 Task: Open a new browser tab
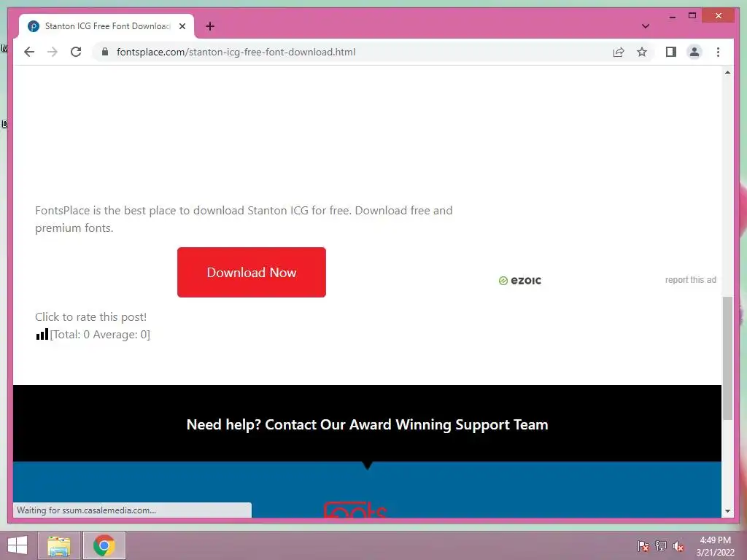click(x=210, y=26)
